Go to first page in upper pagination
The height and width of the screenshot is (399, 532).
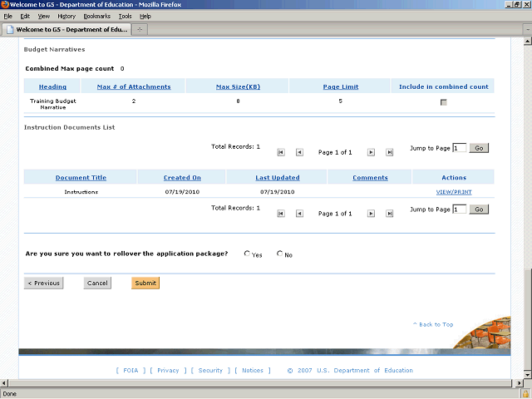click(281, 152)
